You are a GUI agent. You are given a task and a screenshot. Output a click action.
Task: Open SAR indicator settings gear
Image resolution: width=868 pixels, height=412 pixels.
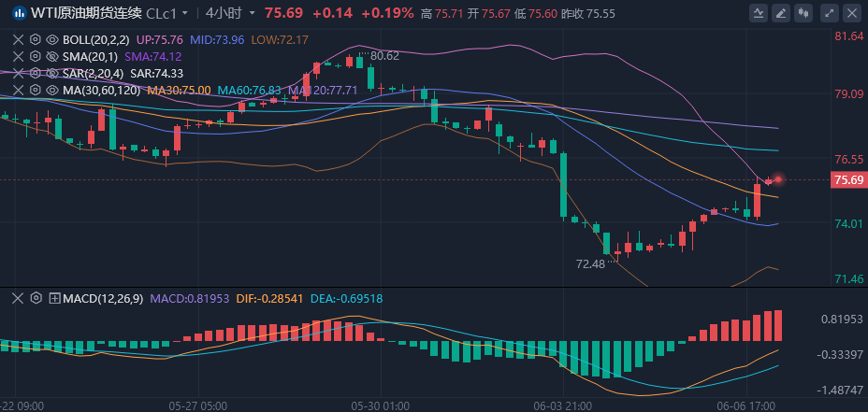pyautogui.click(x=36, y=73)
